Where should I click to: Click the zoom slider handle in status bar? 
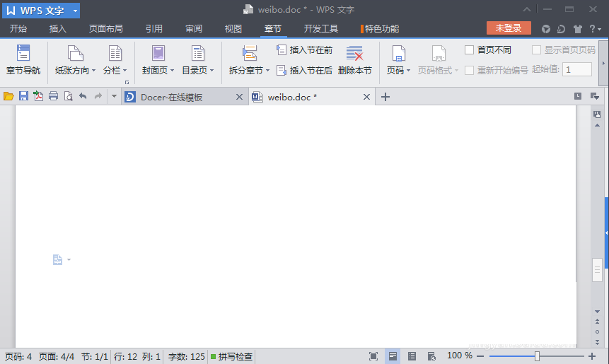point(538,356)
